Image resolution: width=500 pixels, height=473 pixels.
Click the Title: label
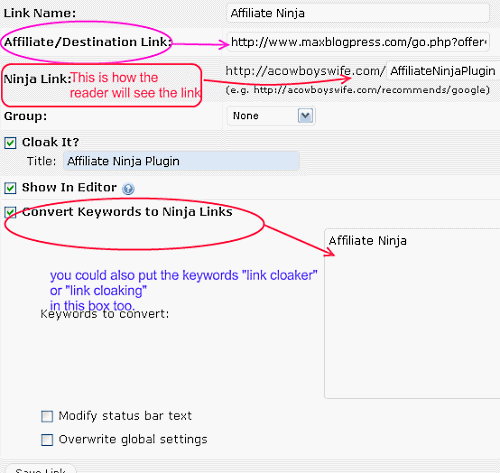pyautogui.click(x=42, y=161)
